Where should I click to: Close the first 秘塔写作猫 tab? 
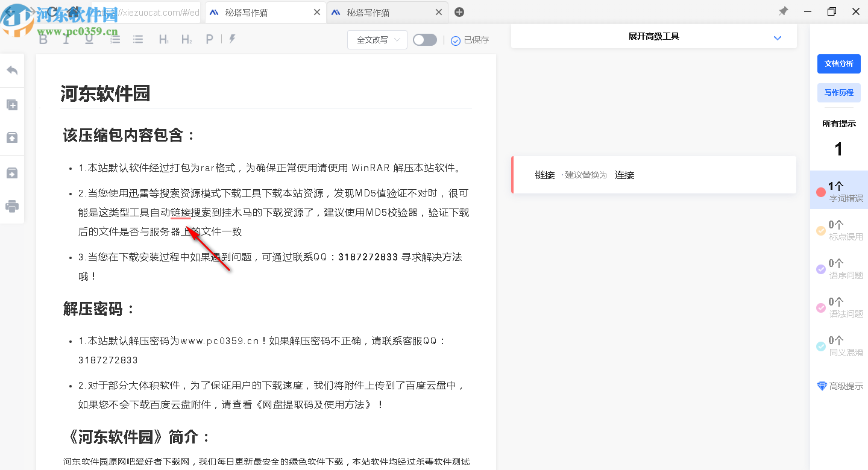(x=317, y=13)
